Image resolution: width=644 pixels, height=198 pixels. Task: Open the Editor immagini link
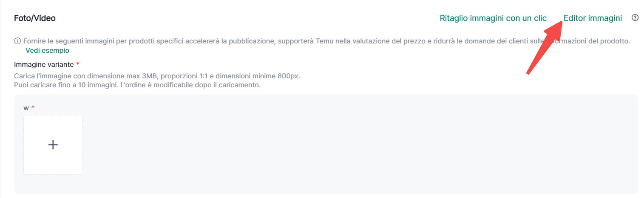(x=593, y=18)
